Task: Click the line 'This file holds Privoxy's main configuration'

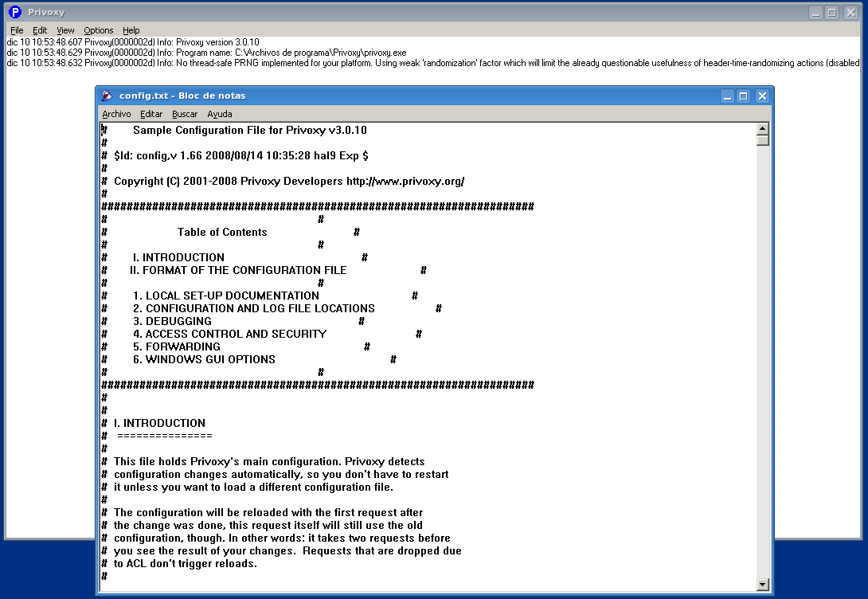Action: click(x=269, y=462)
